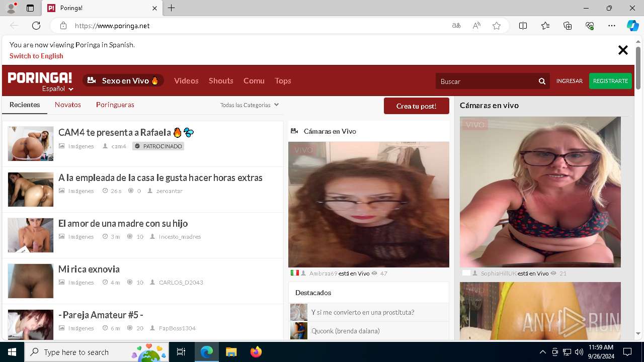Viewport: 644px width, 362px height.
Task: Open the Quconk (brenda daiana) link
Action: (346, 331)
